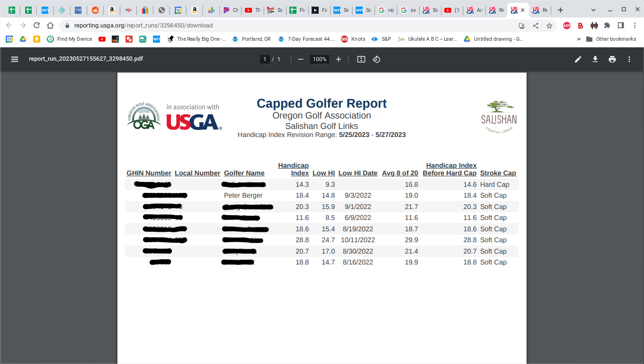Switch to the first Amazon tab
Screen dimensions: 644x364
(112, 10)
